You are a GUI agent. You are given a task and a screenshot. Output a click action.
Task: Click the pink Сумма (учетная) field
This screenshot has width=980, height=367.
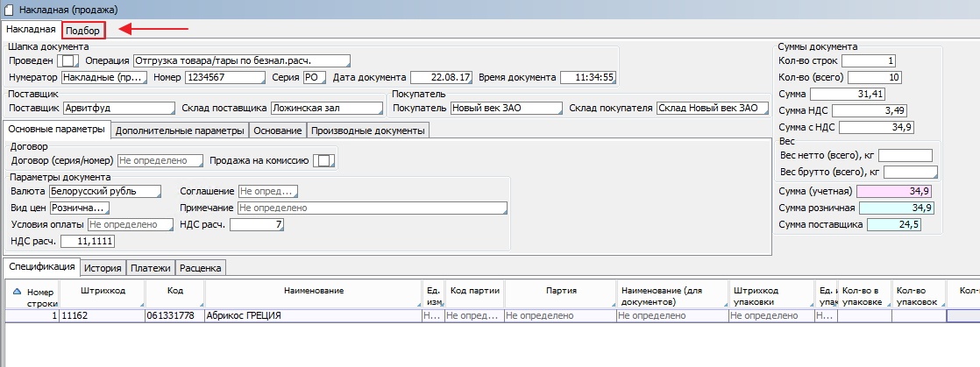(894, 191)
